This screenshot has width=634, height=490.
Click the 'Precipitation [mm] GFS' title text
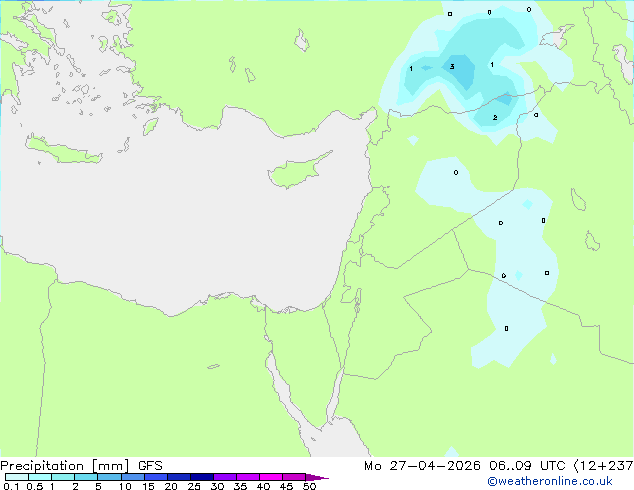(81, 466)
